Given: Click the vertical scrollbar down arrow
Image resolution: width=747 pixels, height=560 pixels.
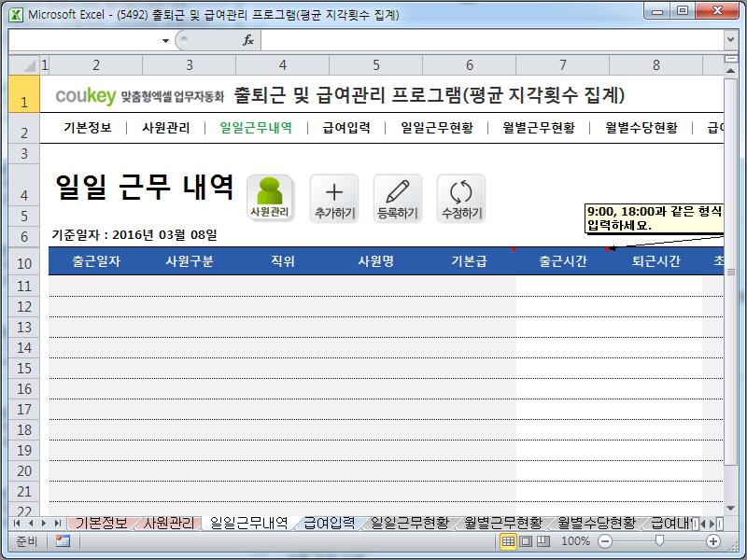Looking at the screenshot, I should point(730,508).
